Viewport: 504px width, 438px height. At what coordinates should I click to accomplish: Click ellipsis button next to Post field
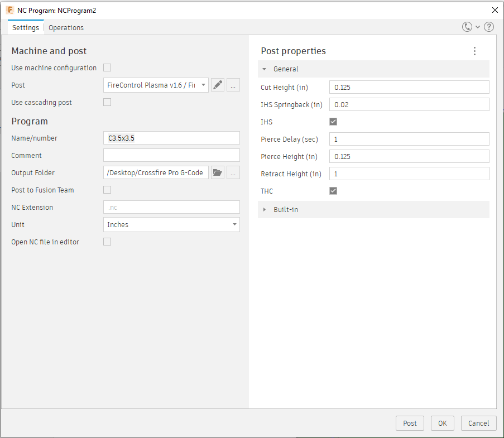click(x=233, y=85)
